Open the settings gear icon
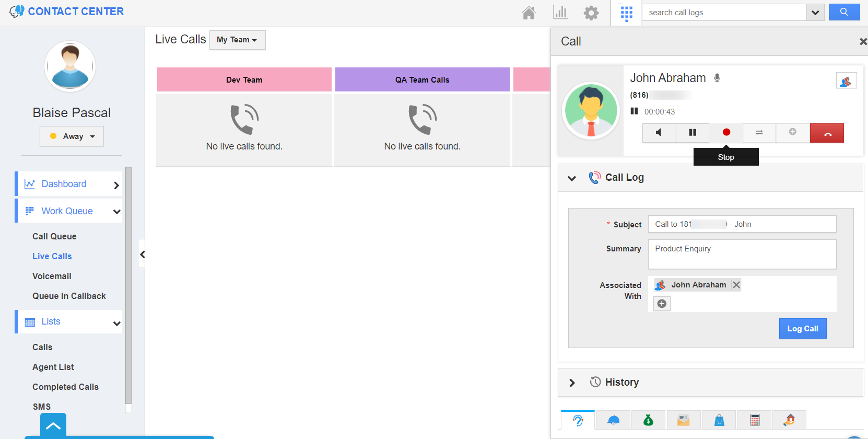868x439 pixels. point(591,13)
